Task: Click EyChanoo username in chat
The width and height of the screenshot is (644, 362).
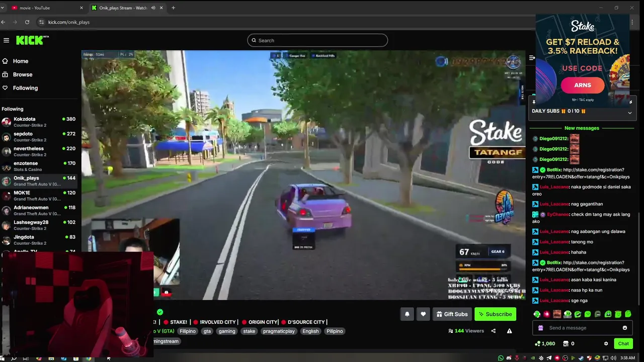Action: point(558,214)
